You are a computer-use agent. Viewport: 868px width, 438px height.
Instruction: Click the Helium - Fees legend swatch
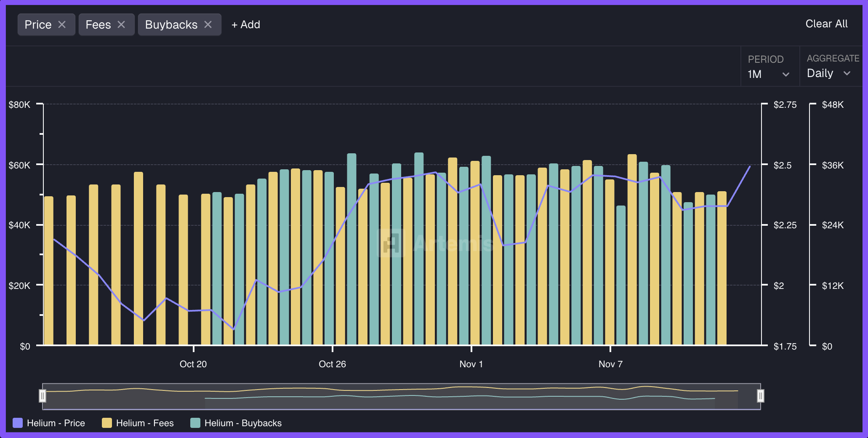[x=107, y=423]
